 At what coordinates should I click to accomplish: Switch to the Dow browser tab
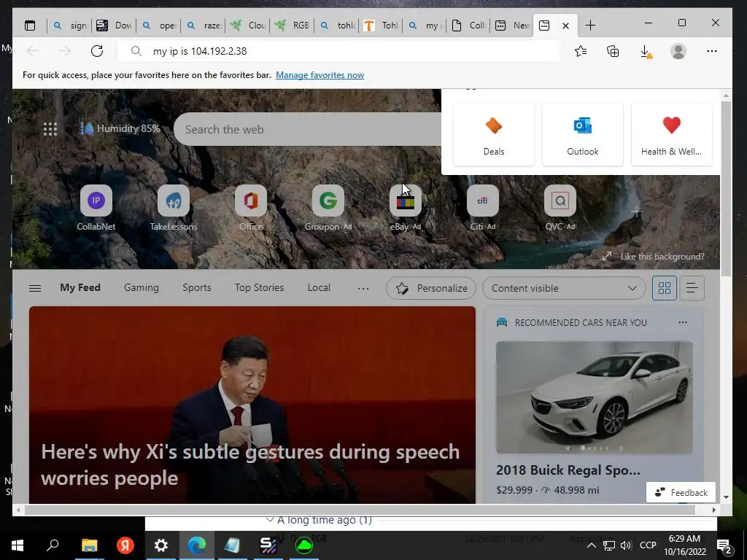pos(115,26)
